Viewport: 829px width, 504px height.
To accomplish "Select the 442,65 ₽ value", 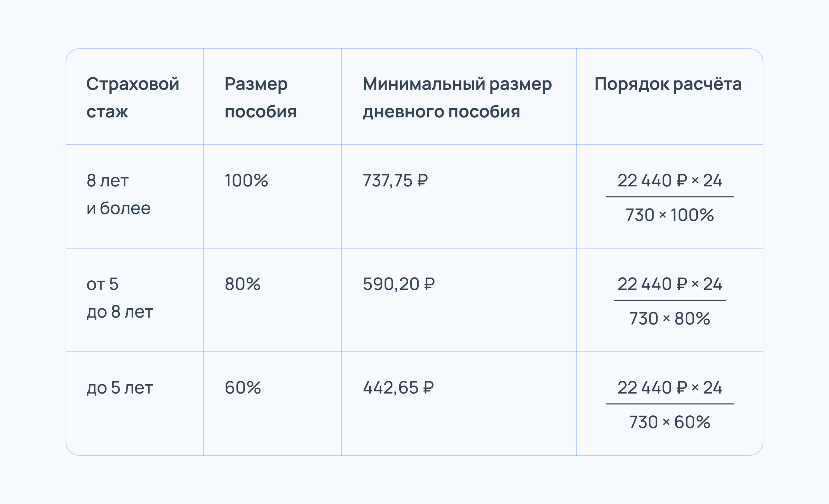I will coord(398,388).
